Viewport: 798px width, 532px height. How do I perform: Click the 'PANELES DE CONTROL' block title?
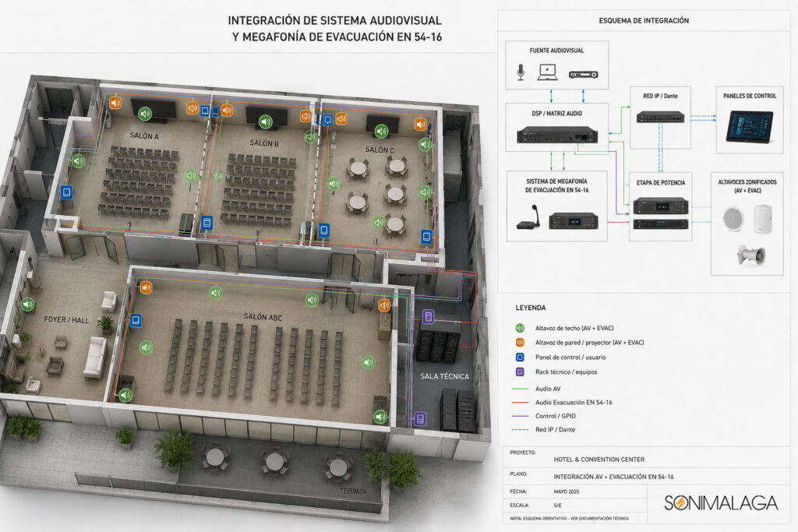point(750,96)
